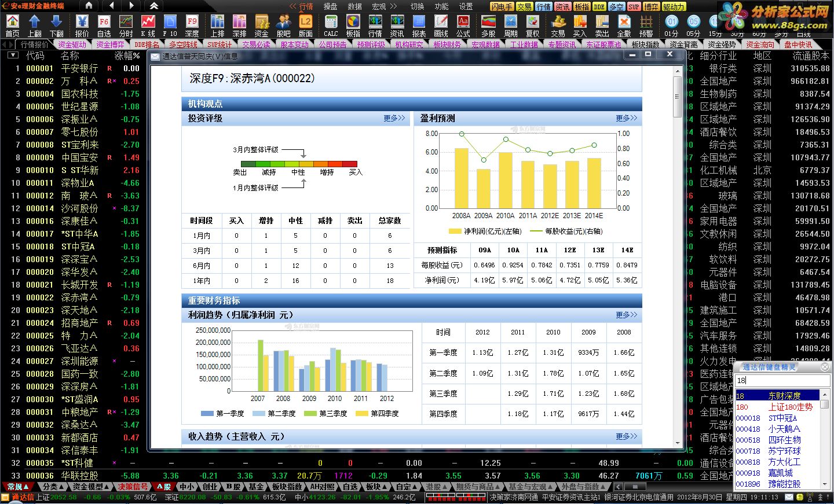
Task: Open the 多股 multi-stock icon
Action: click(x=489, y=25)
